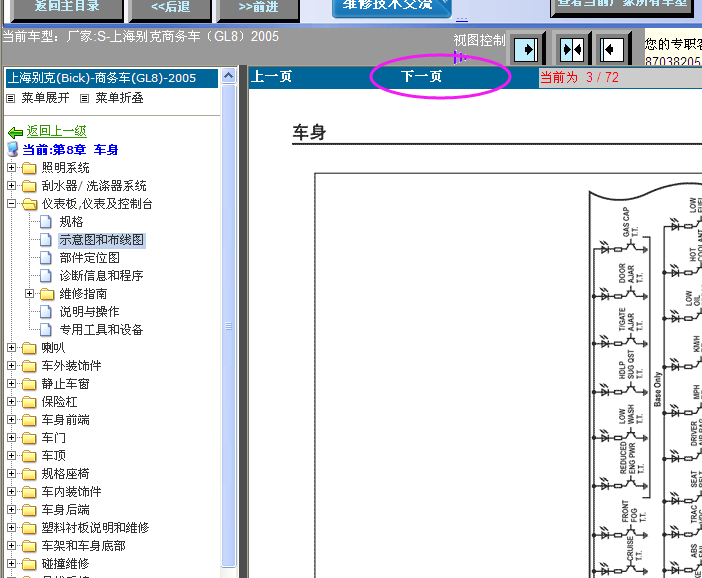Select the 车身后端 tree label
This screenshot has height=578, width=702.
pyautogui.click(x=65, y=509)
